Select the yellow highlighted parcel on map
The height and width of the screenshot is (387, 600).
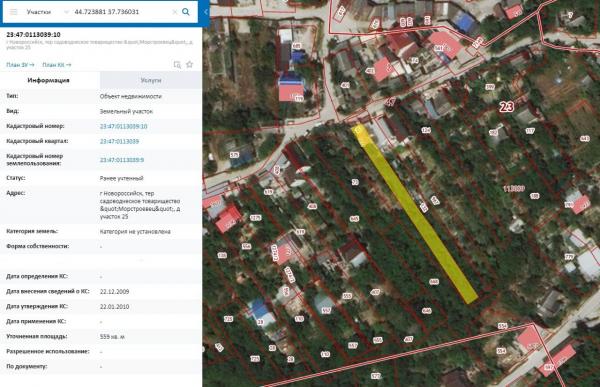[x=415, y=214]
